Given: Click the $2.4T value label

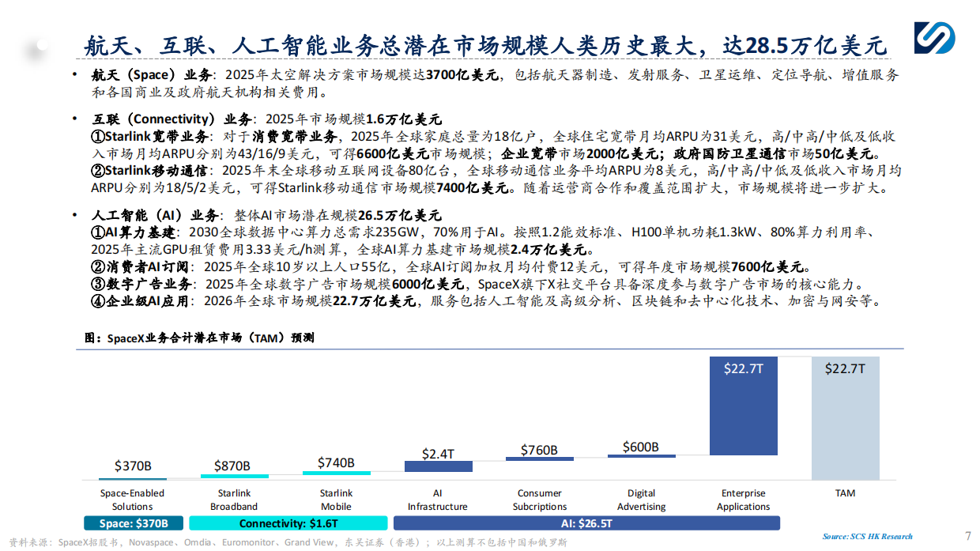Looking at the screenshot, I should [x=437, y=454].
